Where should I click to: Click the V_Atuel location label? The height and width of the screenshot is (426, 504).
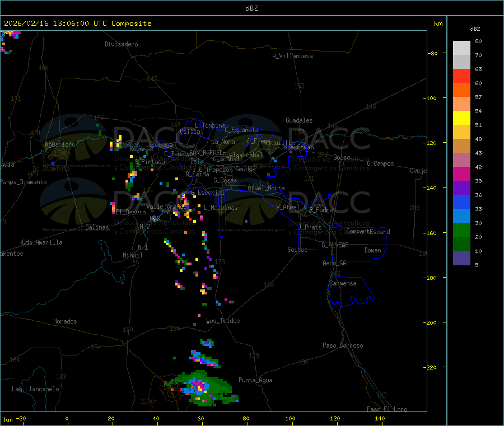(288, 207)
